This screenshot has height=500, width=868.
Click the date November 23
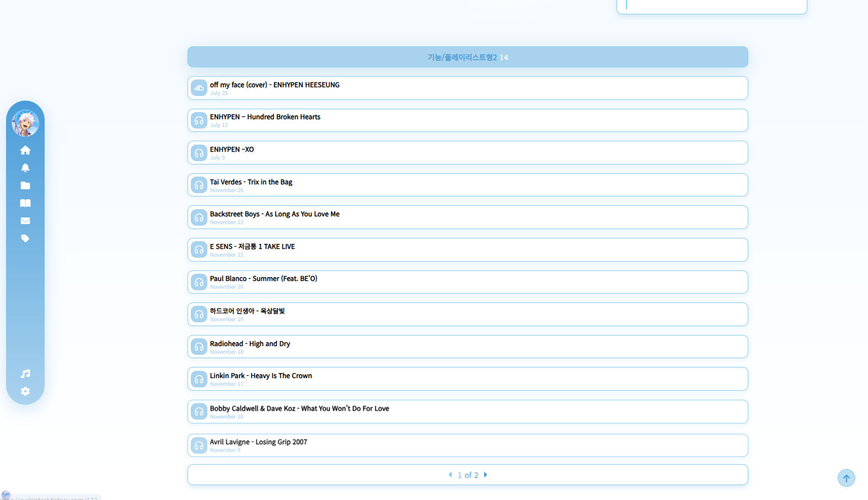tap(227, 222)
